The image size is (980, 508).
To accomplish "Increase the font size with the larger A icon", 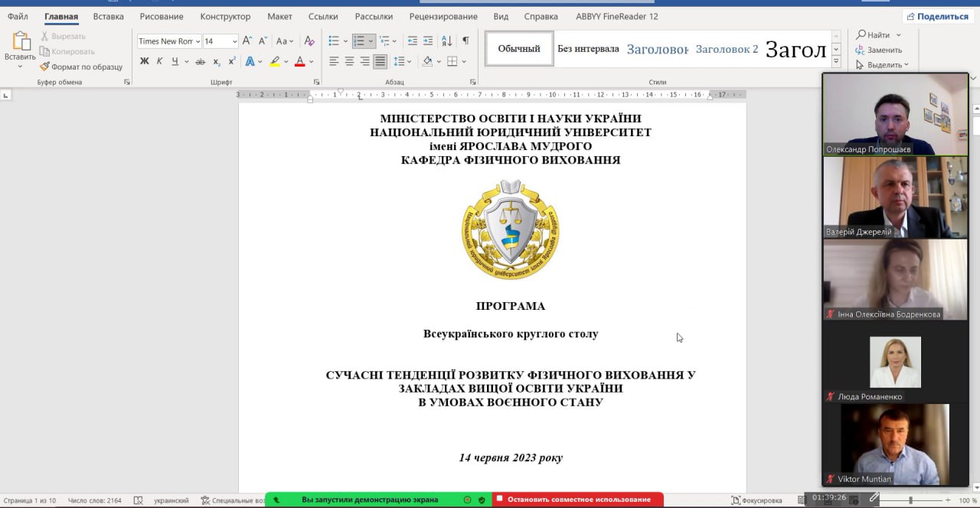I will [247, 41].
